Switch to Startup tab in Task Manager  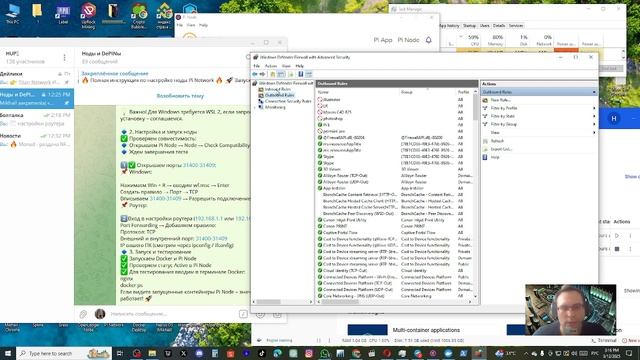tap(469, 25)
